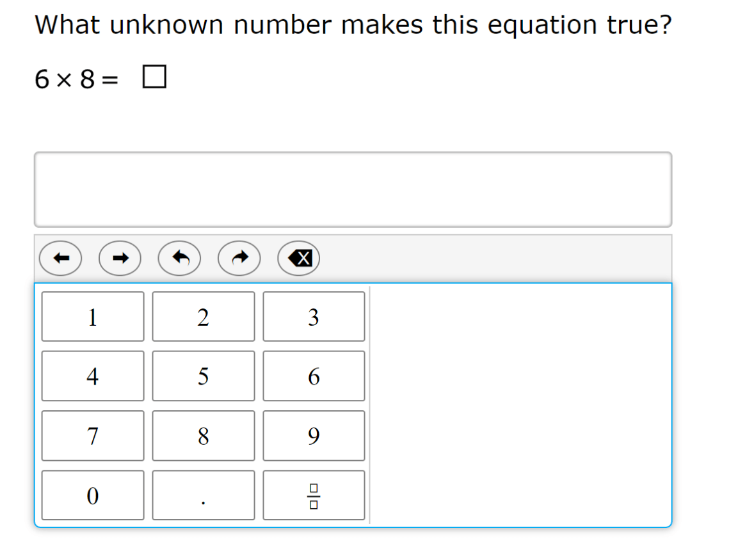Image resolution: width=731 pixels, height=560 pixels.
Task: Move cursor right with right arrow icon
Action: 120,259
